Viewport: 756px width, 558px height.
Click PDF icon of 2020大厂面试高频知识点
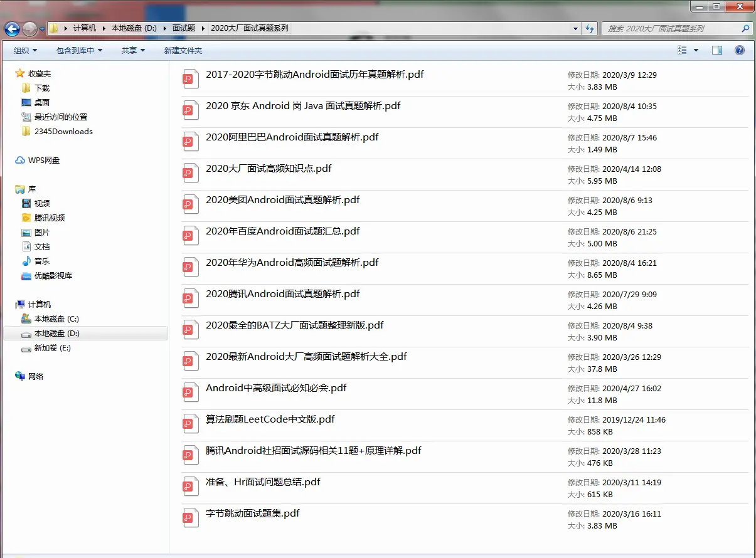coord(190,173)
